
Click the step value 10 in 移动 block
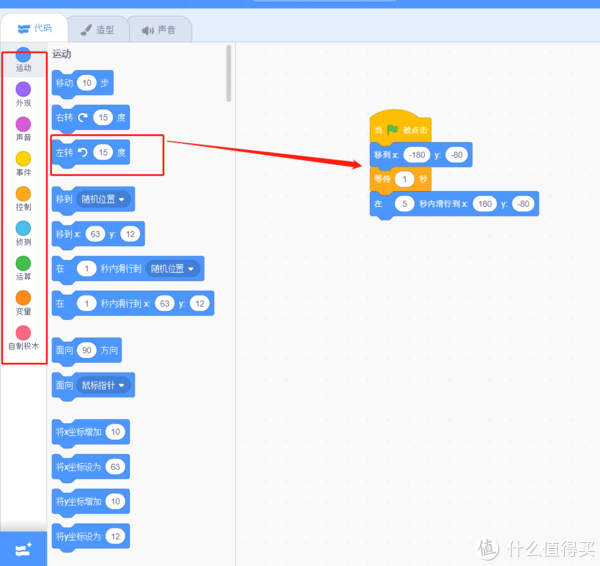87,83
